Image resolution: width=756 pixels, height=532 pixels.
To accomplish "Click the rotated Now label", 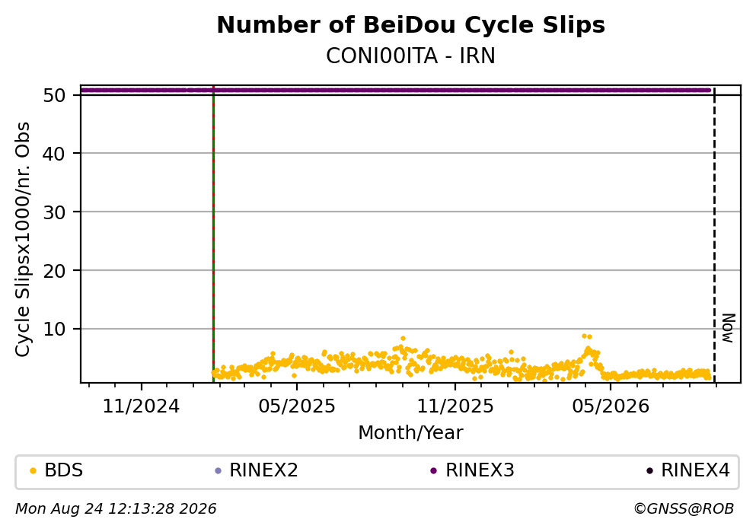I will pos(729,328).
